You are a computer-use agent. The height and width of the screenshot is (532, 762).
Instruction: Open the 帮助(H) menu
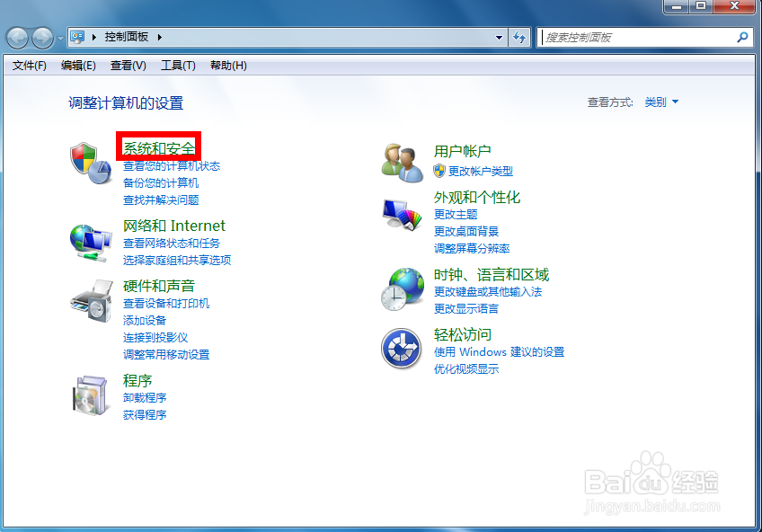click(228, 66)
